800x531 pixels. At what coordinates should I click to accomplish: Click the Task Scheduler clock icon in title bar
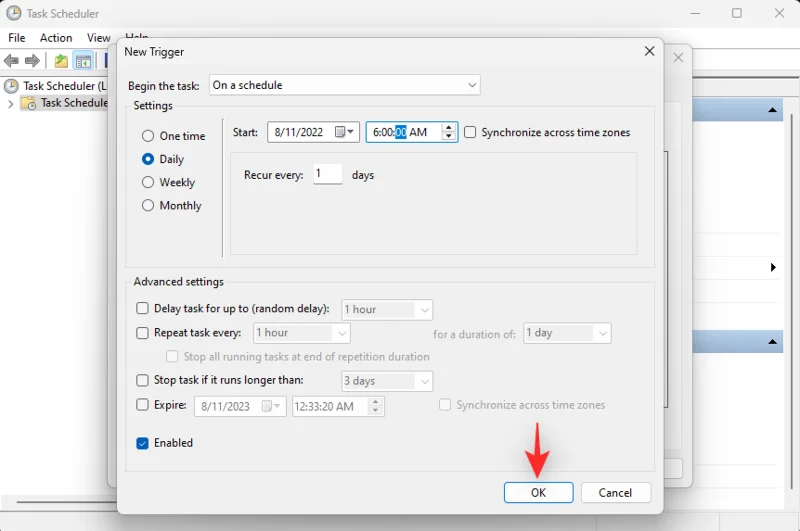click(x=14, y=13)
